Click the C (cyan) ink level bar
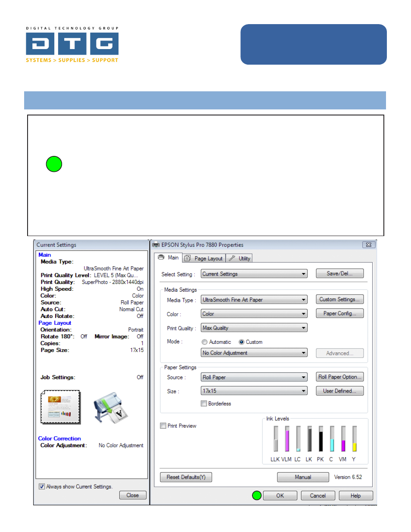411x532 pixels. 332,439
